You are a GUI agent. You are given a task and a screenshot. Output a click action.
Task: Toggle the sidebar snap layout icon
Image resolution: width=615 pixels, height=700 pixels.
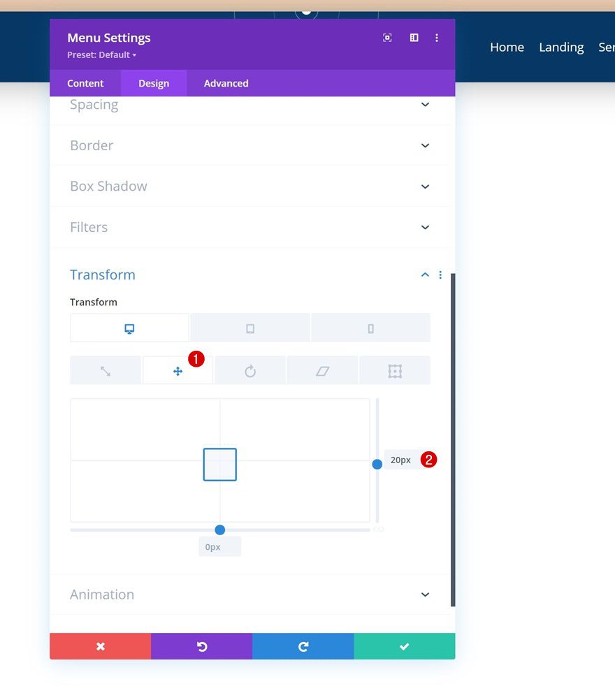pos(414,38)
